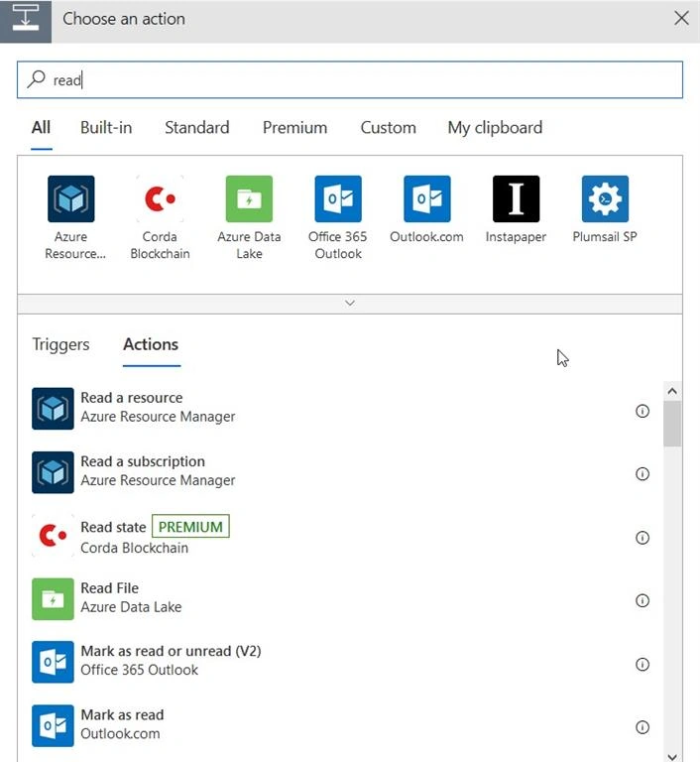The height and width of the screenshot is (762, 700).
Task: Choose the Read a subscription action
Action: pyautogui.click(x=340, y=472)
